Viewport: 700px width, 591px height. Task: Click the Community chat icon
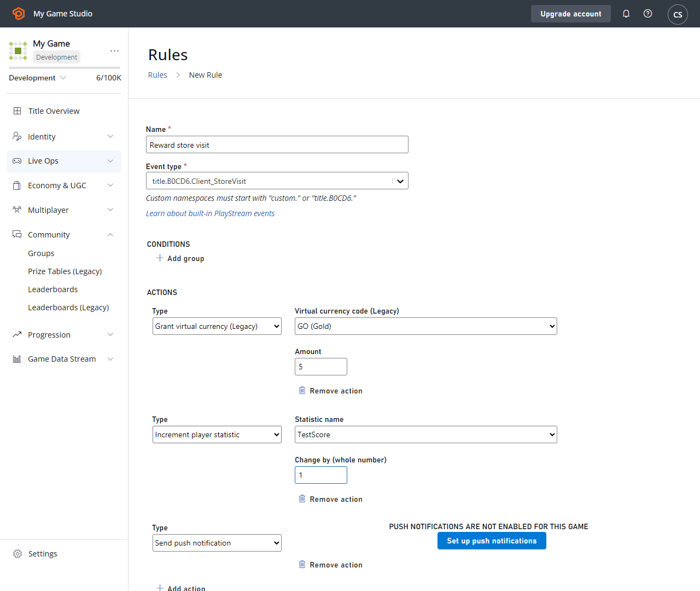[17, 234]
